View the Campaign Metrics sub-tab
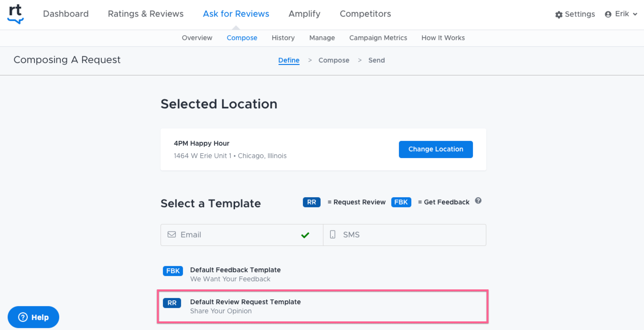 click(378, 38)
